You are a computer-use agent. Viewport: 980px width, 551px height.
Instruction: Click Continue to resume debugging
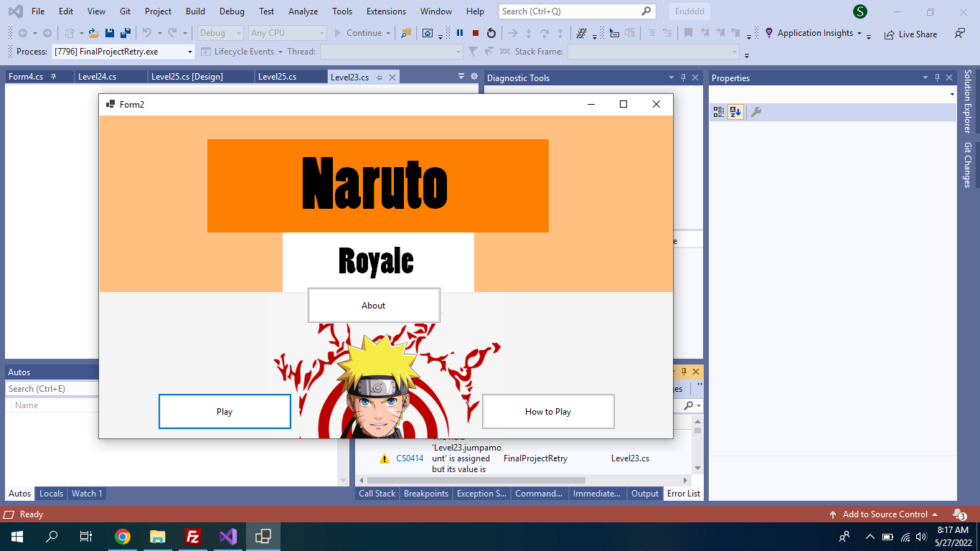coord(357,33)
